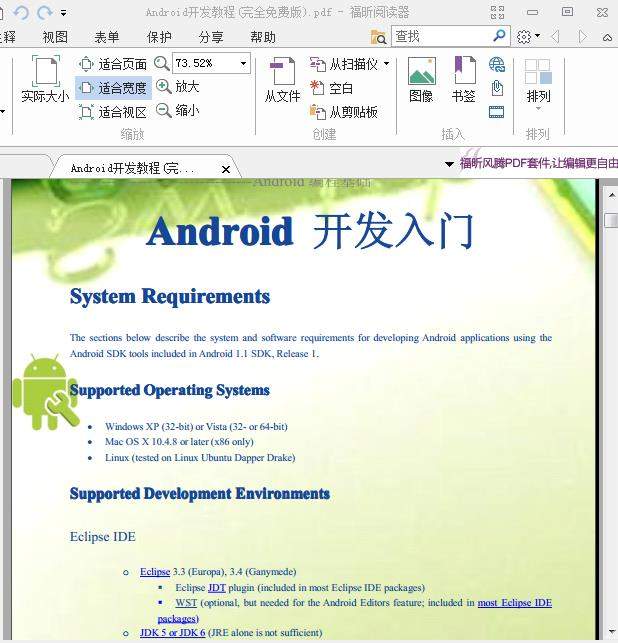Insert 图像 image annotation
Image resolution: width=618 pixels, height=643 pixels.
point(422,80)
